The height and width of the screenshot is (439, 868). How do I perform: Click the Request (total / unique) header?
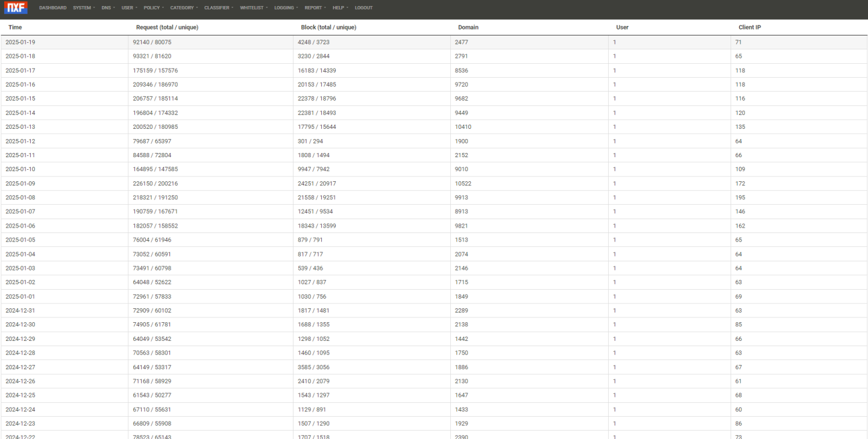[x=167, y=27]
